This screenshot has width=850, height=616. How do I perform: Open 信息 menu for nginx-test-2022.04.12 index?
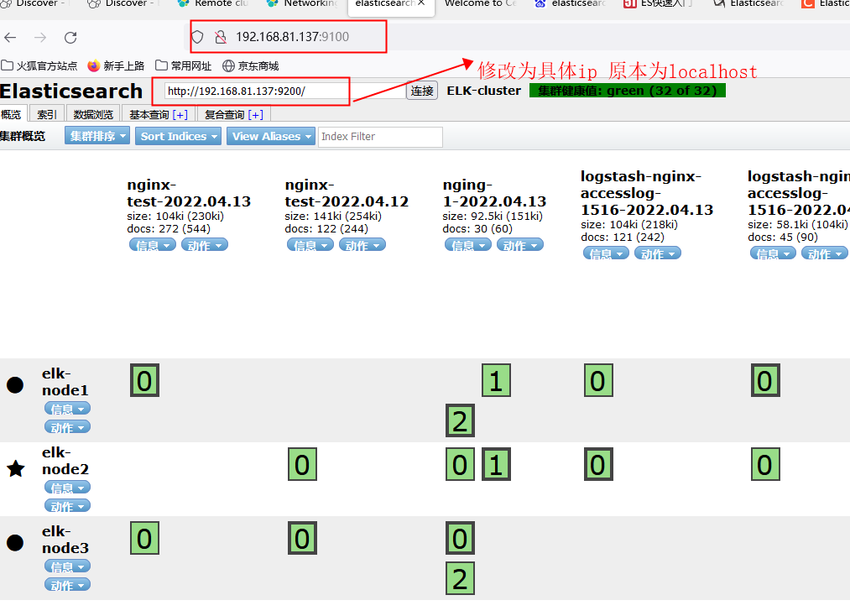tap(310, 245)
